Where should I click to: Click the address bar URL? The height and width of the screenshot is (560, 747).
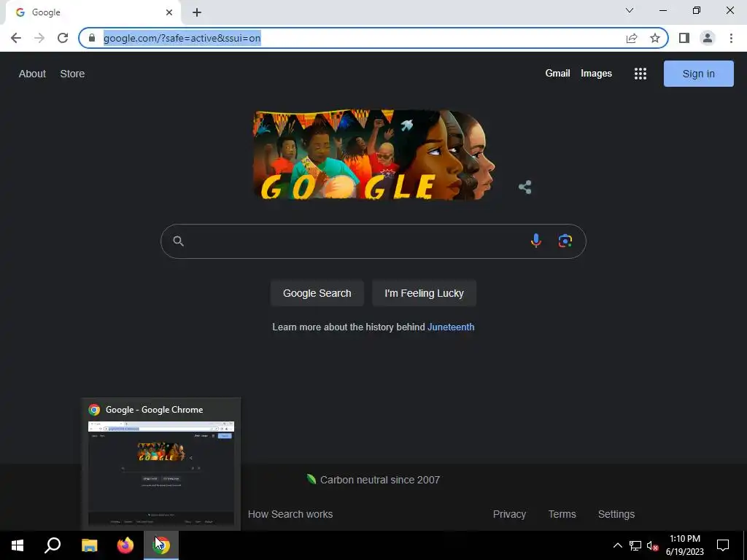click(x=182, y=38)
